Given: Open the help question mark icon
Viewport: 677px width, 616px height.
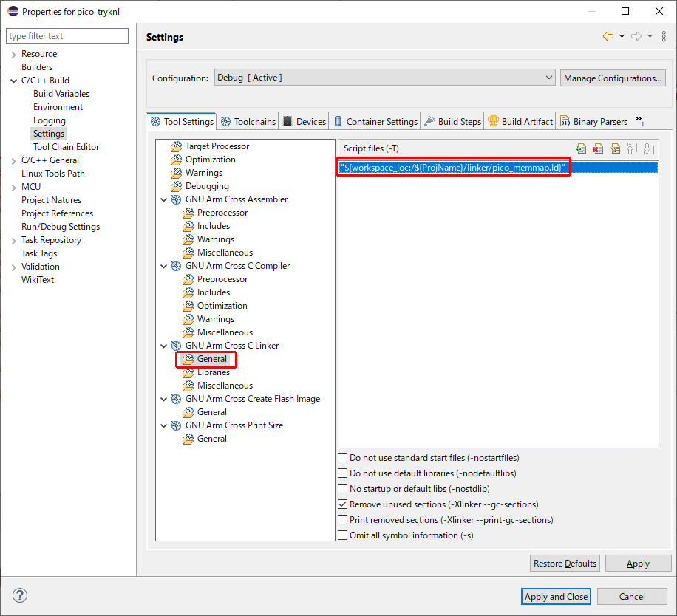Looking at the screenshot, I should pos(20,595).
